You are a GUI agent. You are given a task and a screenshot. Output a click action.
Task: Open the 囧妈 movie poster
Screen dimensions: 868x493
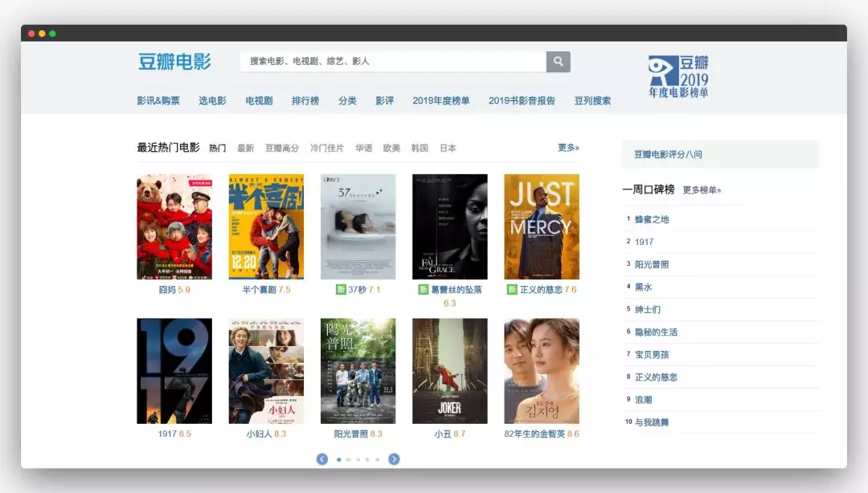coord(174,227)
